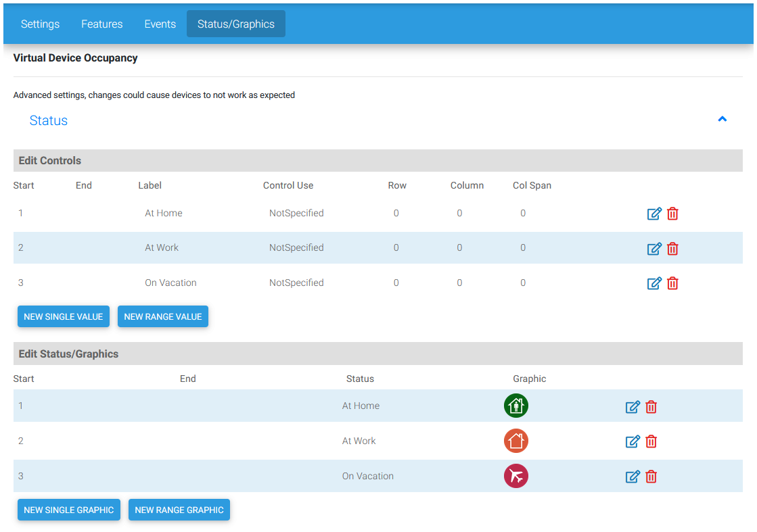Click the orange At Work house graphic

(516, 441)
